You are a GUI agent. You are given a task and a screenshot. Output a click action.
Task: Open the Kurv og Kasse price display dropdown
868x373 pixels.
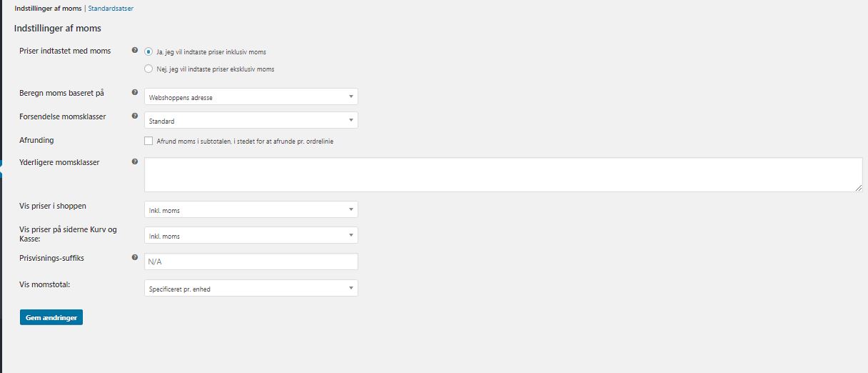coord(251,236)
